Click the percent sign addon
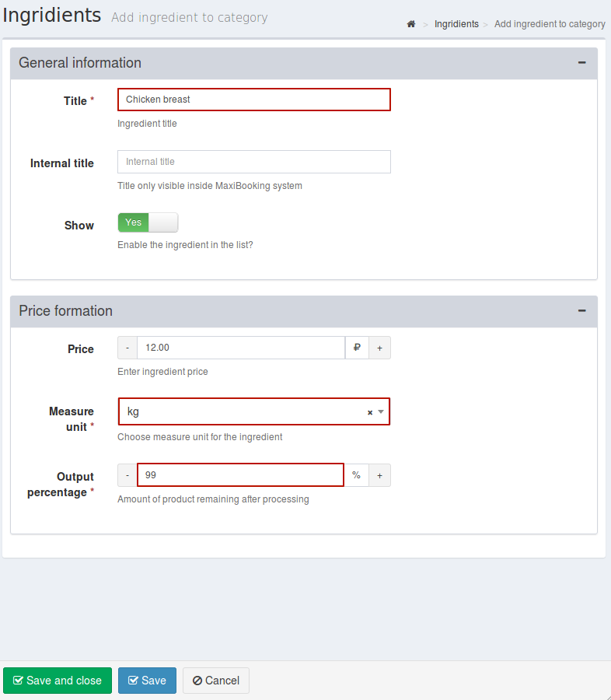 [356, 475]
